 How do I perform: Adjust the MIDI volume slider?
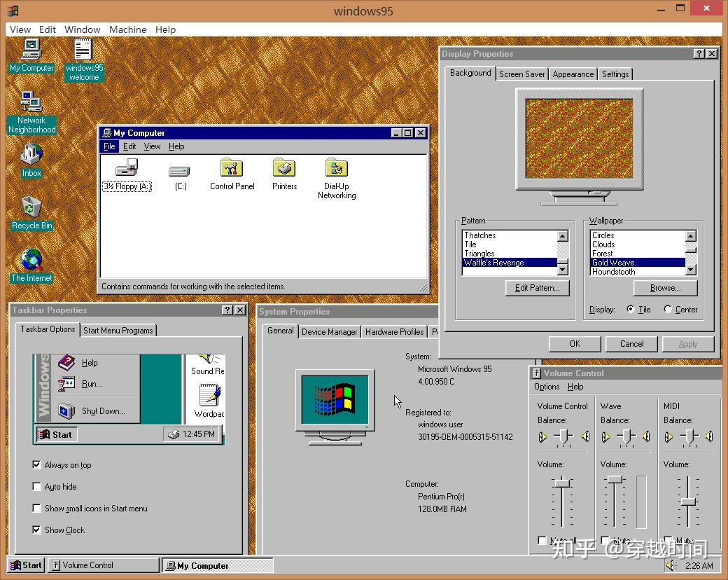click(689, 501)
